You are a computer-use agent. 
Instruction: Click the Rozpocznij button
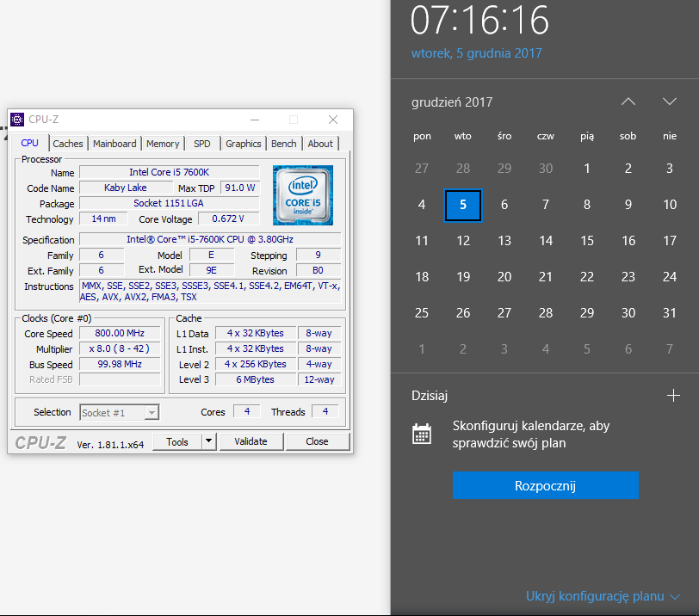click(545, 485)
